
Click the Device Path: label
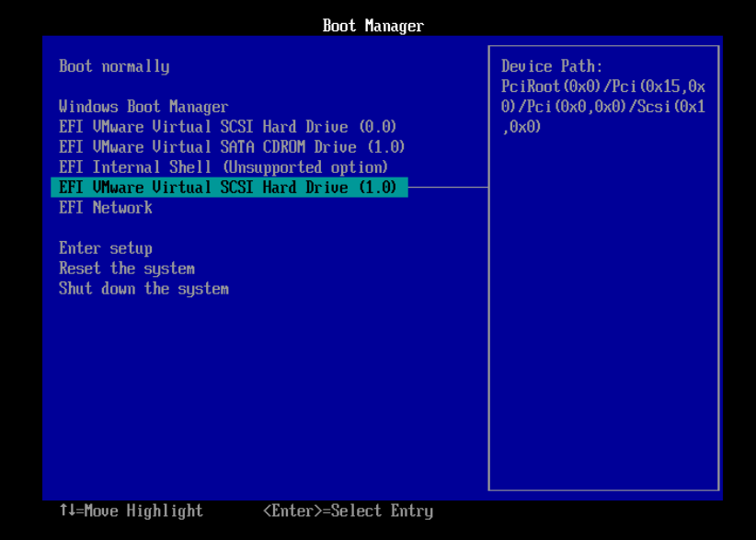tap(552, 66)
